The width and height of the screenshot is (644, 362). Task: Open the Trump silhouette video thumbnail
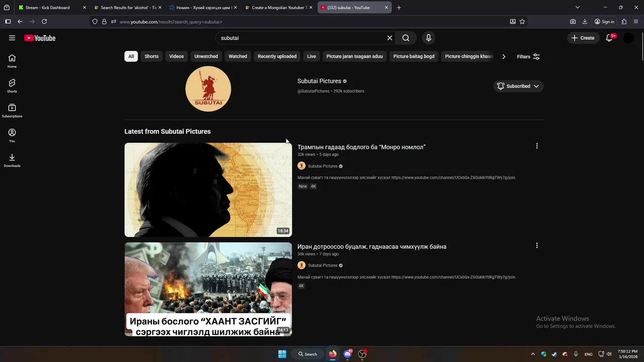tap(208, 190)
